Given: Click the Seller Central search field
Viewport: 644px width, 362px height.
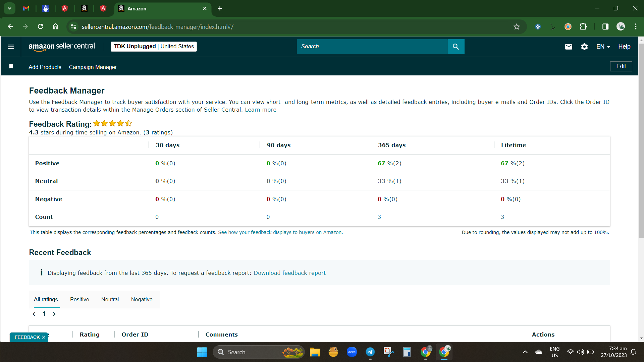Looking at the screenshot, I should pyautogui.click(x=372, y=47).
